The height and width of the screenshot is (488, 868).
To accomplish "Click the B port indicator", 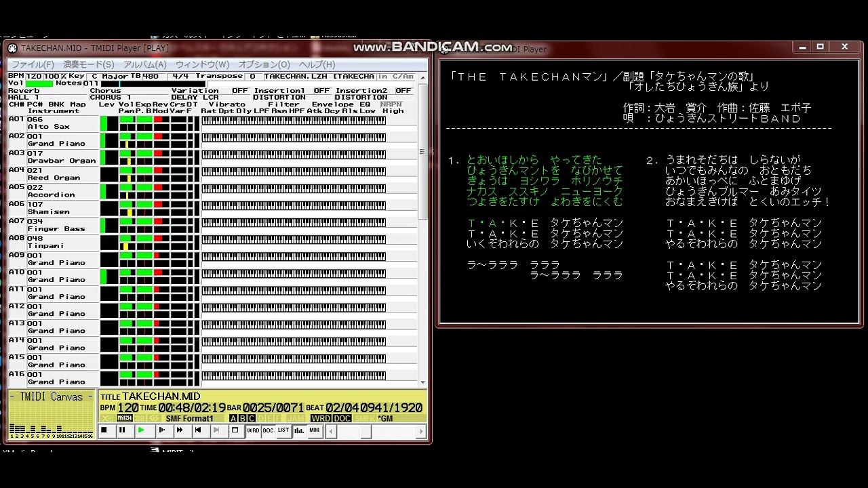I will tap(243, 418).
